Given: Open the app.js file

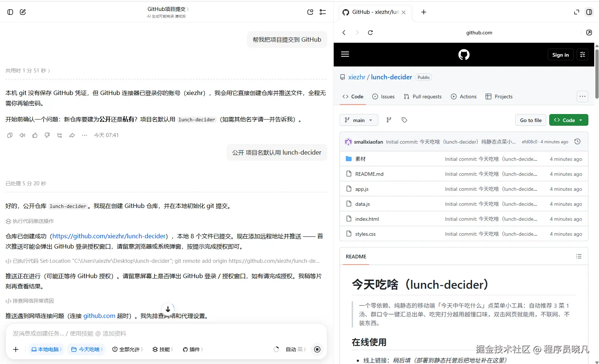Looking at the screenshot, I should tap(362, 189).
